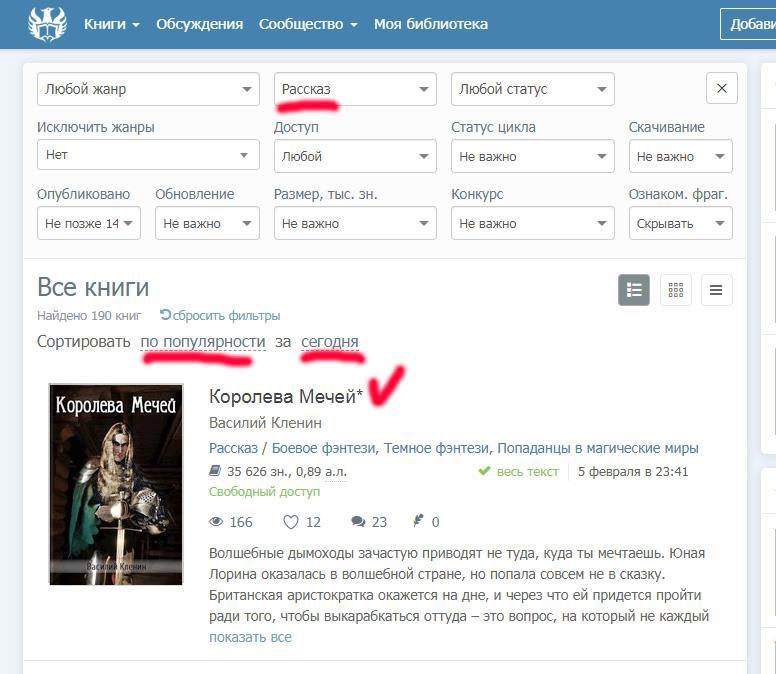This screenshot has width=776, height=674.
Task: Open the 'Ознаком. фраг.' Скрывать dropdown
Action: [680, 224]
